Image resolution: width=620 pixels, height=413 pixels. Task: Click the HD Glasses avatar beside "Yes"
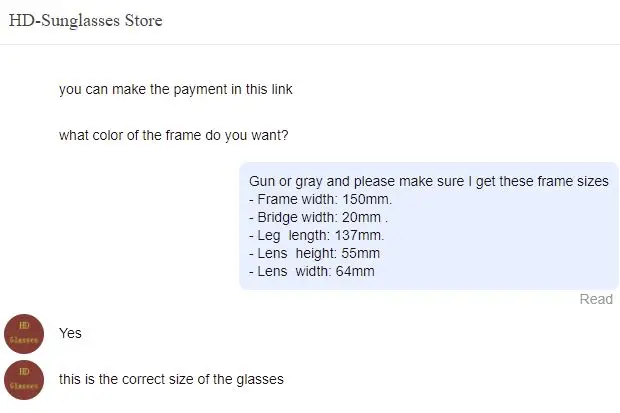(x=23, y=333)
